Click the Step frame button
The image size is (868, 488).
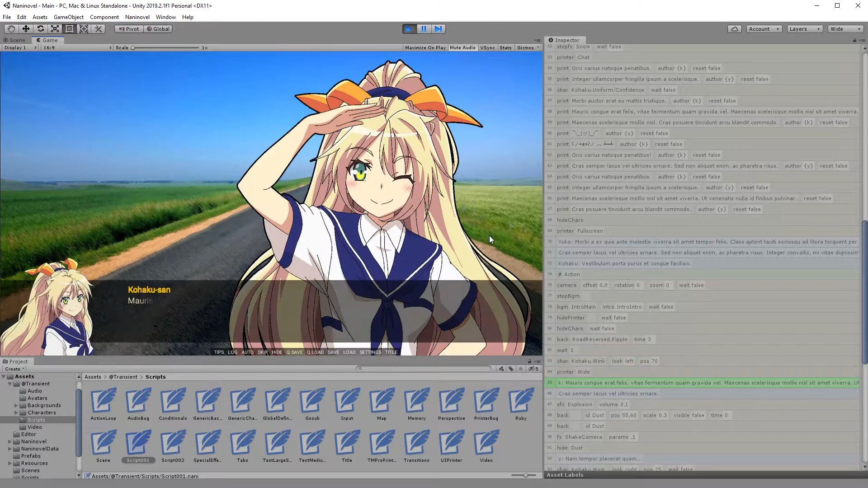(x=438, y=29)
